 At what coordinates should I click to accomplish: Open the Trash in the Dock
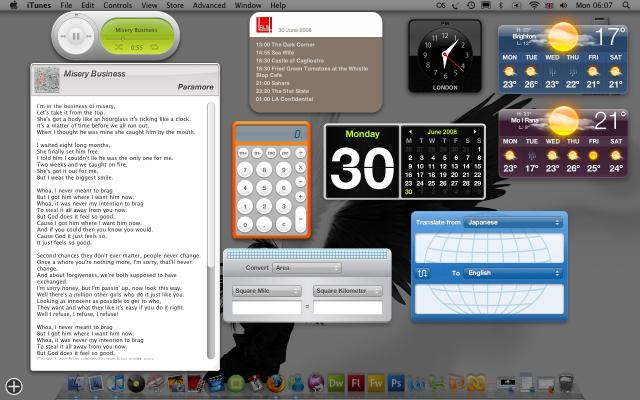[x=566, y=383]
